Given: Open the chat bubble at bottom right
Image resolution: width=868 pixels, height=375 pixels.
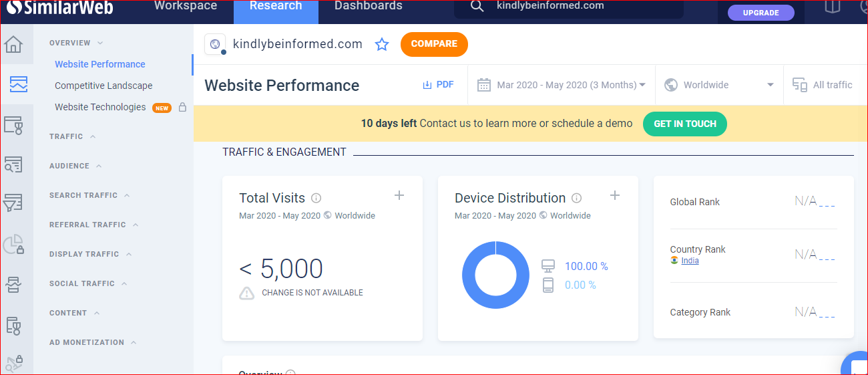Looking at the screenshot, I should coord(855,364).
